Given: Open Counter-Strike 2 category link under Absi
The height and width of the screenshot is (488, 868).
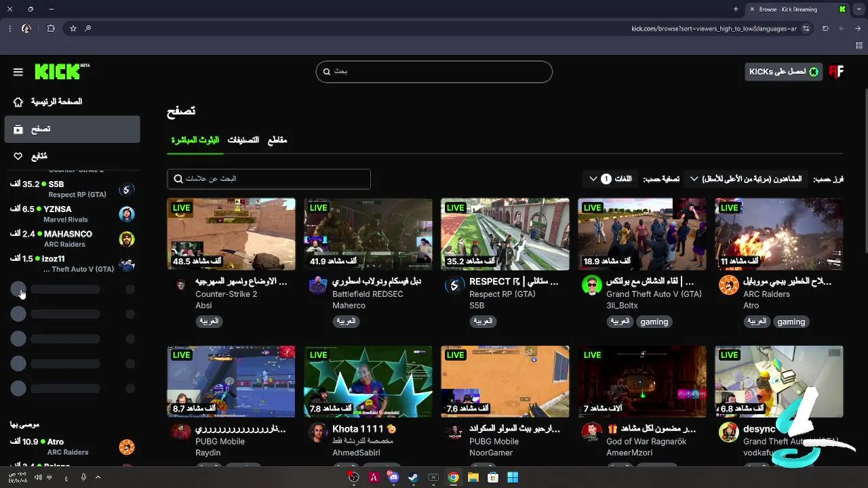Looking at the screenshot, I should (226, 294).
